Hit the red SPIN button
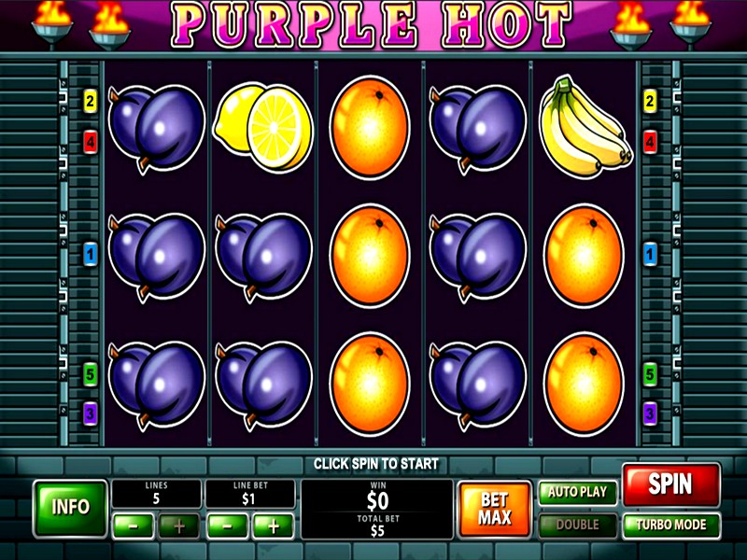Screen dimensions: 747x560 671,484
